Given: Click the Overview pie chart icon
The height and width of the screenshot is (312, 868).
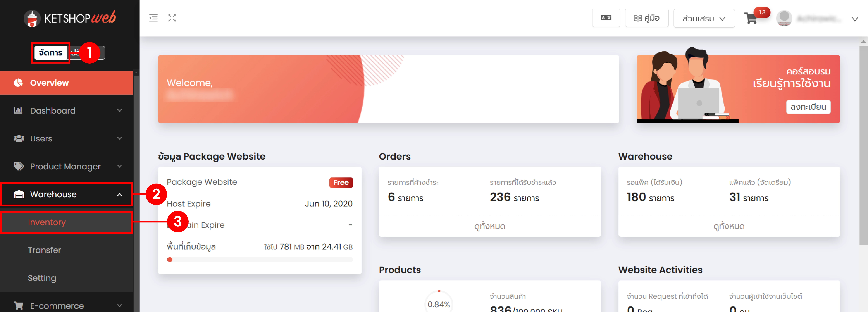Looking at the screenshot, I should coord(18,83).
